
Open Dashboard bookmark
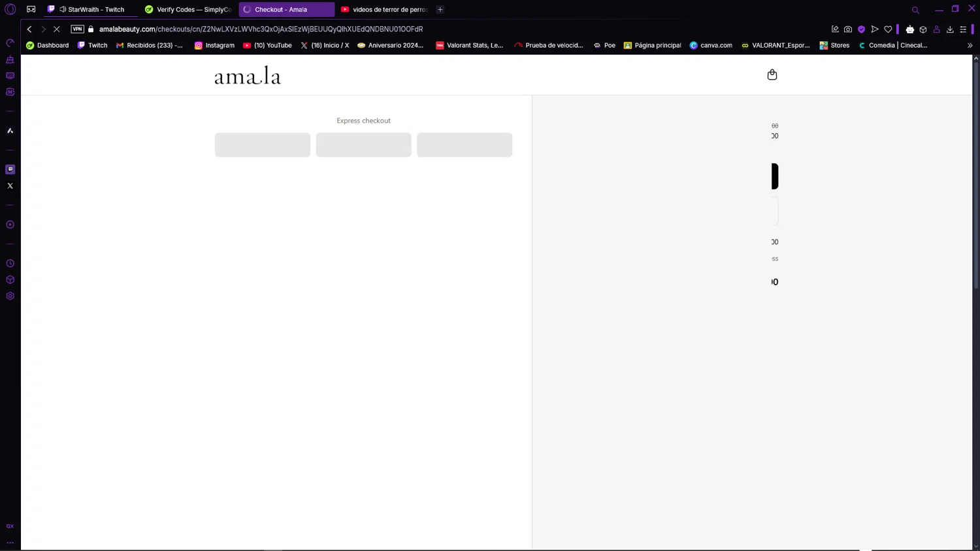[x=47, y=45]
